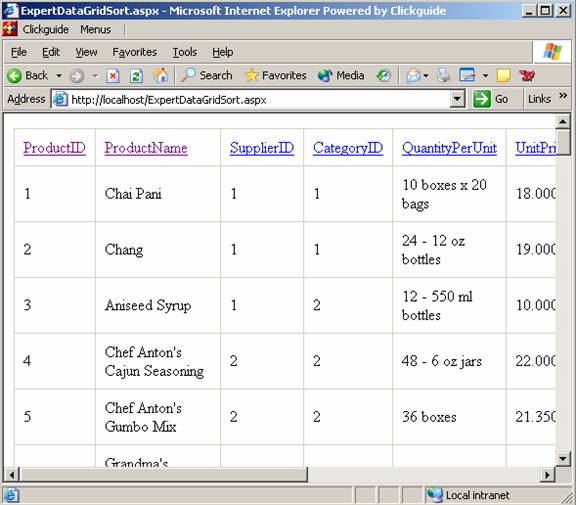Open the Mail icon in toolbar
576x505 pixels.
(414, 76)
